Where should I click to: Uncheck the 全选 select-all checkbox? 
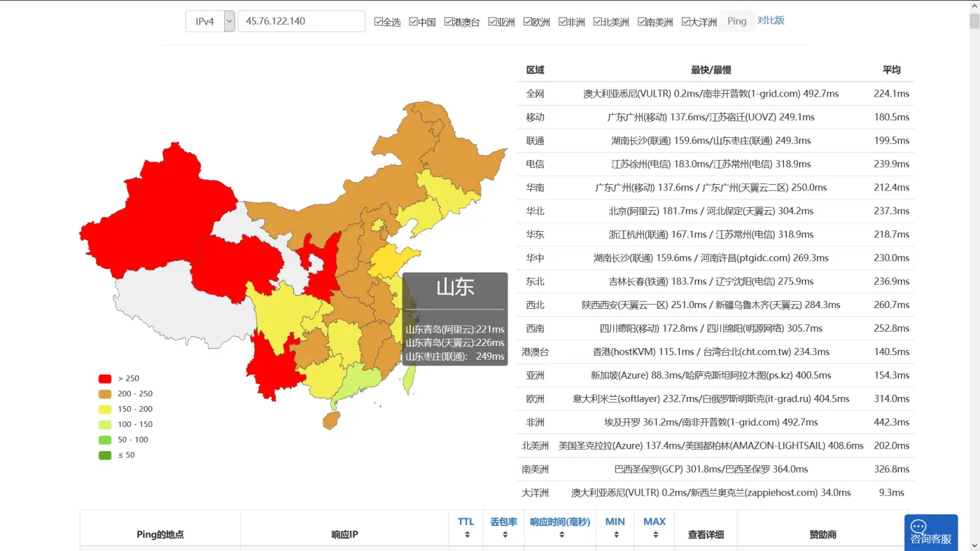[378, 22]
